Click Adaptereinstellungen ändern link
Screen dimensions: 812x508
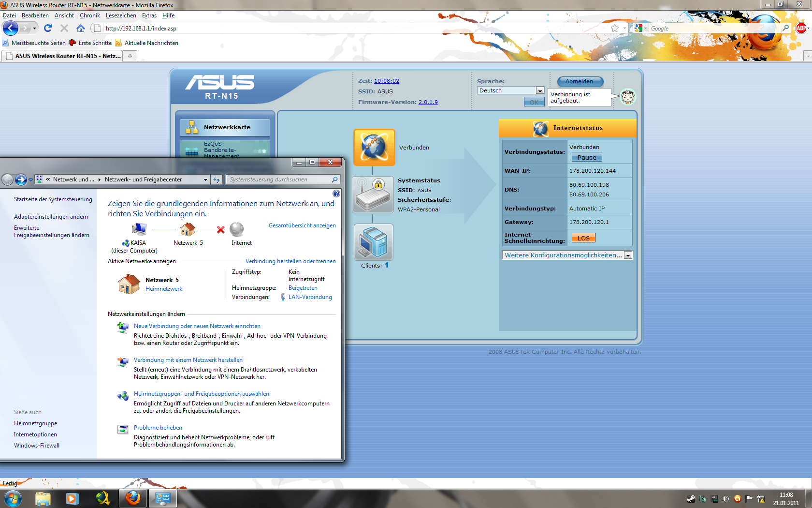click(x=51, y=217)
